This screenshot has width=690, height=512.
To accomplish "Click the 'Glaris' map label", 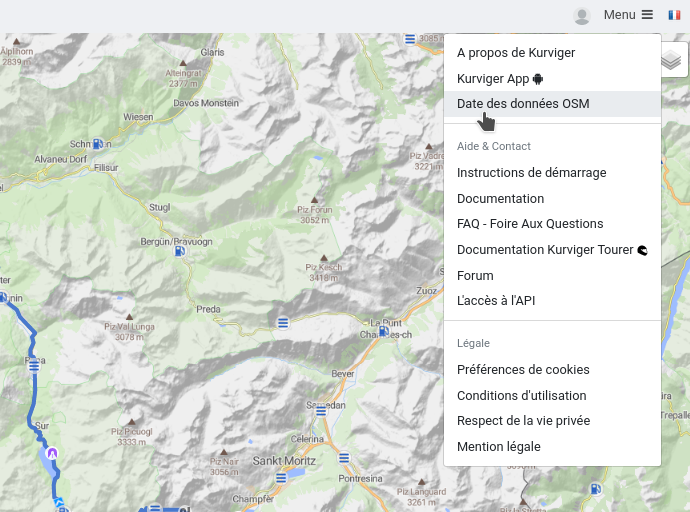I will pyautogui.click(x=213, y=52).
